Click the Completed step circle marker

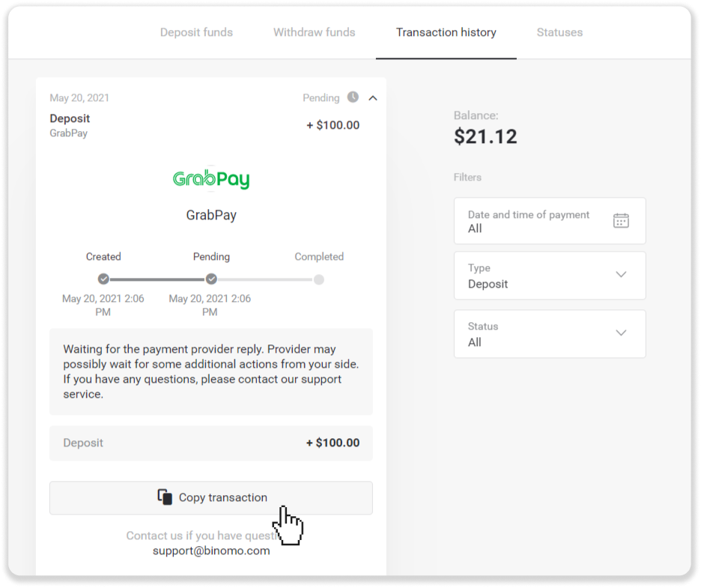click(x=319, y=279)
